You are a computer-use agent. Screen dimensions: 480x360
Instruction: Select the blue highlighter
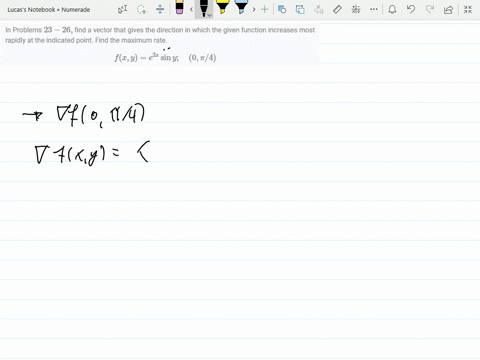click(241, 7)
